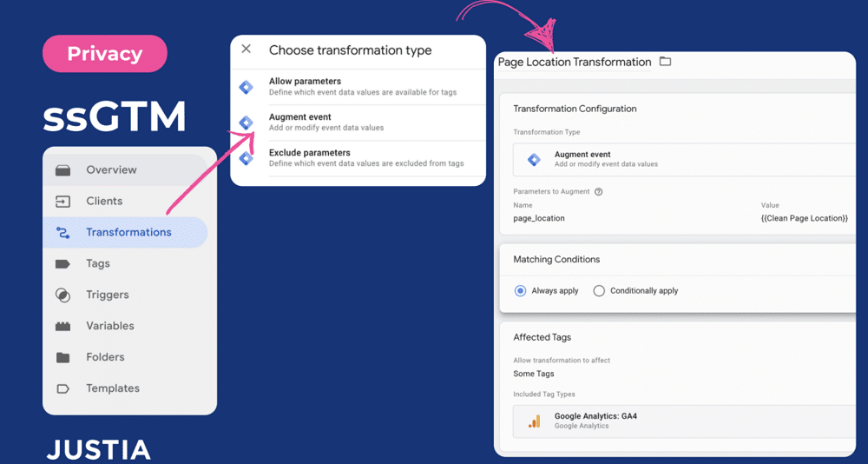Open the Variables menu item
Screen dimensions: 868x464
point(125,326)
